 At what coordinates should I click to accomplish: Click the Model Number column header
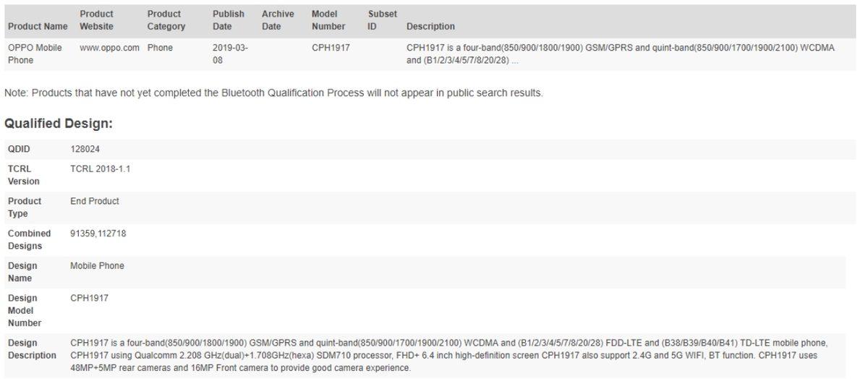328,20
